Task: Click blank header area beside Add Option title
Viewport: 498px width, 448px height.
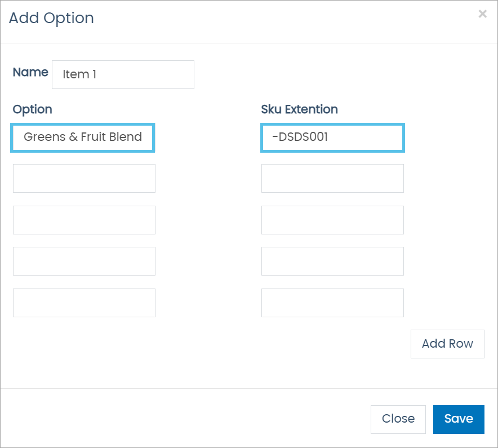Action: (282, 20)
